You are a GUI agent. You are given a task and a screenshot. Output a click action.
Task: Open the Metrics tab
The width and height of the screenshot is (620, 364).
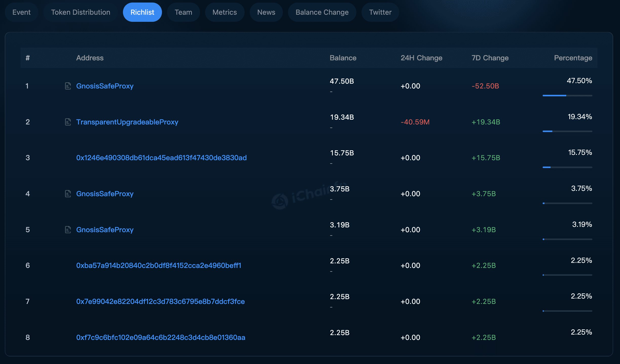click(225, 12)
